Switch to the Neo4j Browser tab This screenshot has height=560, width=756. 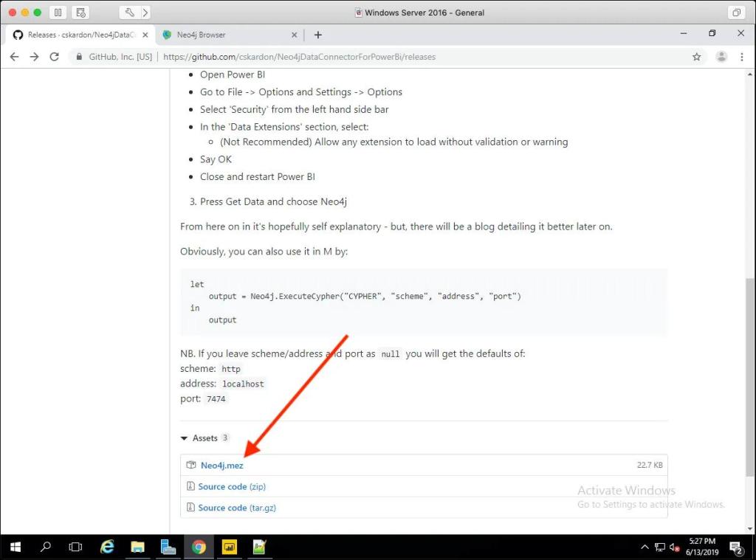click(229, 35)
